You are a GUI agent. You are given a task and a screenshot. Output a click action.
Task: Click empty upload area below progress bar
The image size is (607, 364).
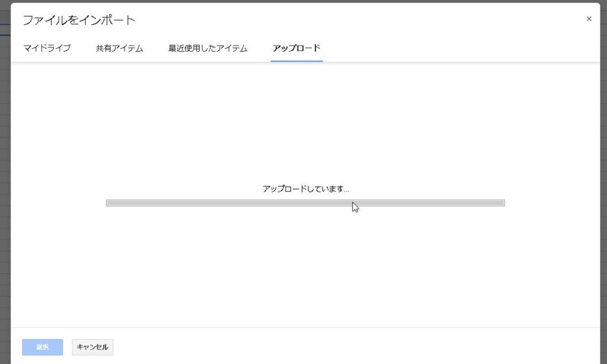coord(305,267)
